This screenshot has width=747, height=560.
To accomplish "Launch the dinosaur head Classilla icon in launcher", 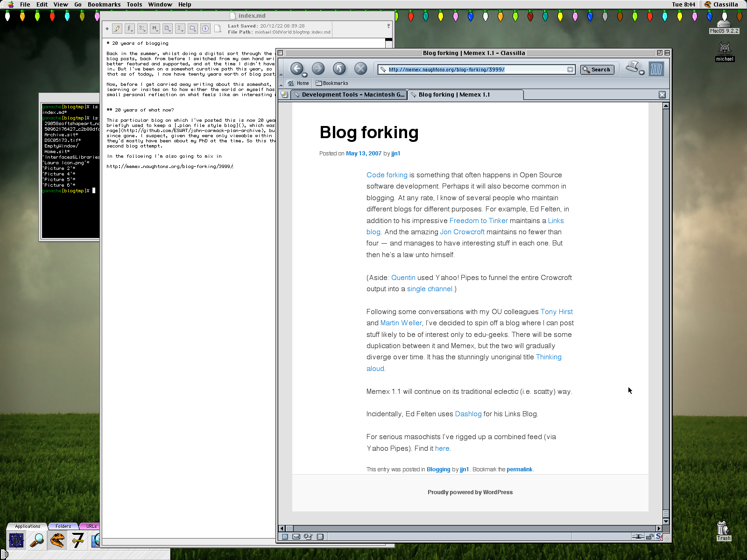I will coord(57,541).
